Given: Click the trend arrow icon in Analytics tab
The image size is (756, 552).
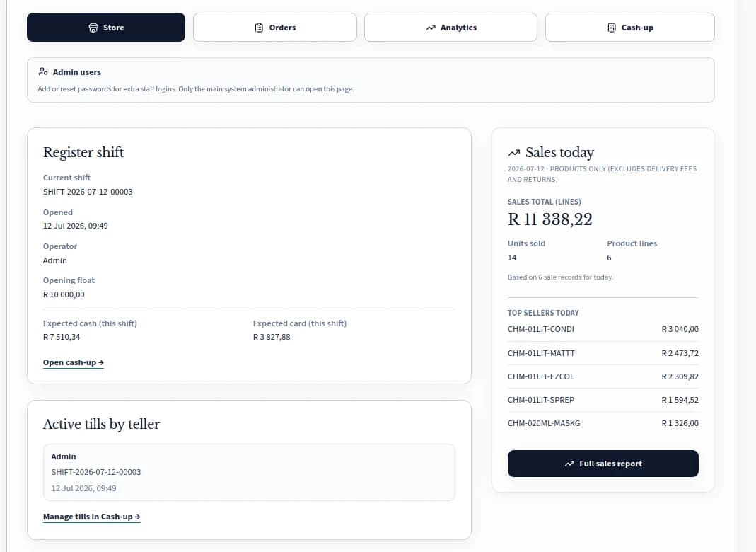Looking at the screenshot, I should 431,28.
